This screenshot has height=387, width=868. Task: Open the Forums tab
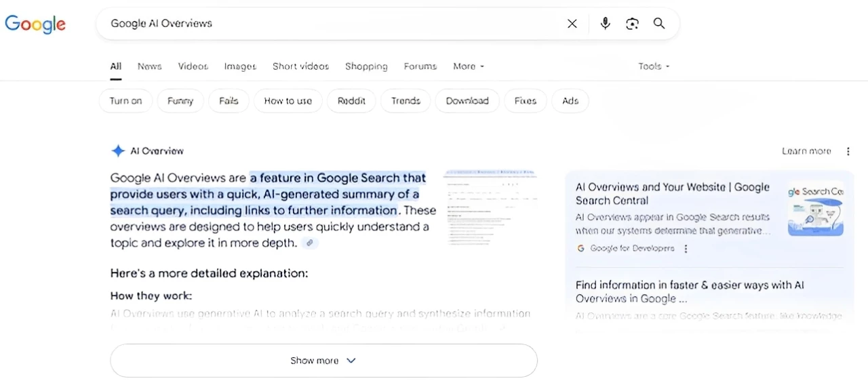coord(420,66)
